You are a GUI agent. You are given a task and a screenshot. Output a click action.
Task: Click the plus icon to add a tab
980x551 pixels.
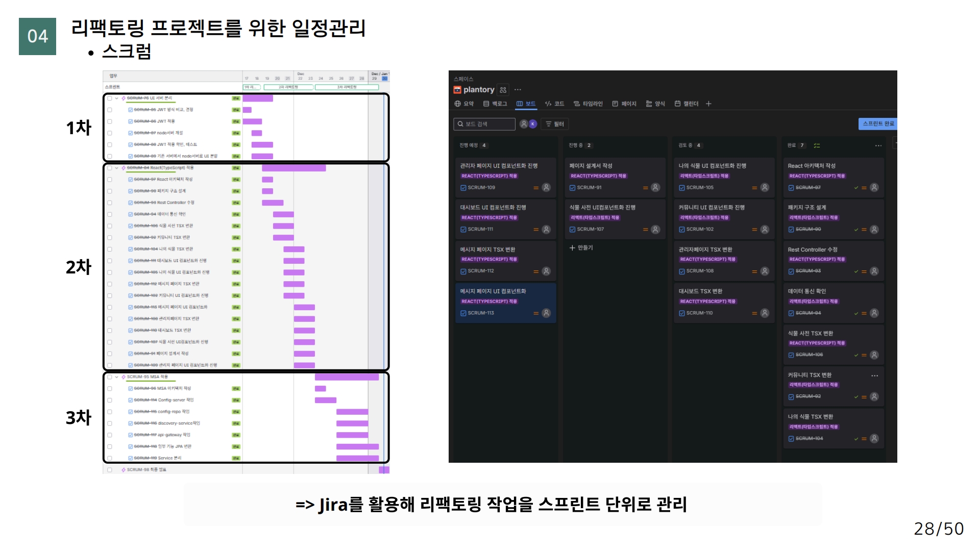coord(708,104)
